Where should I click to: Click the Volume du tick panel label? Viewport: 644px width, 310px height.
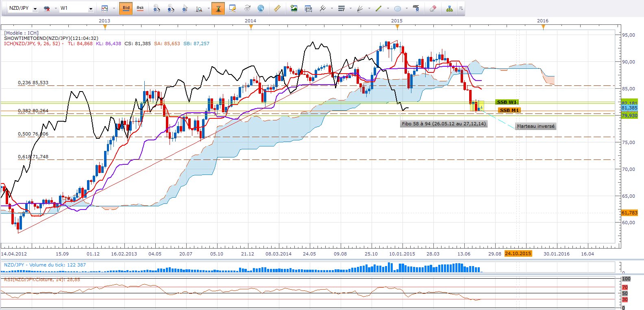tap(45, 265)
